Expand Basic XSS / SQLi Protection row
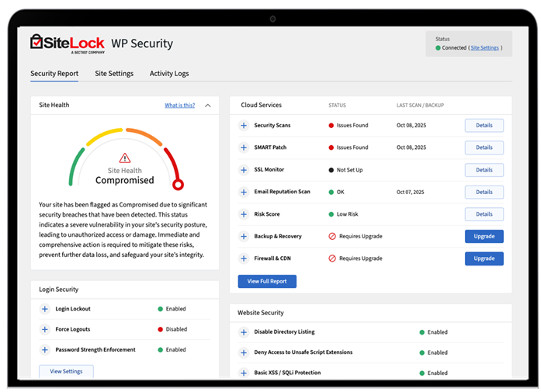 [244, 373]
